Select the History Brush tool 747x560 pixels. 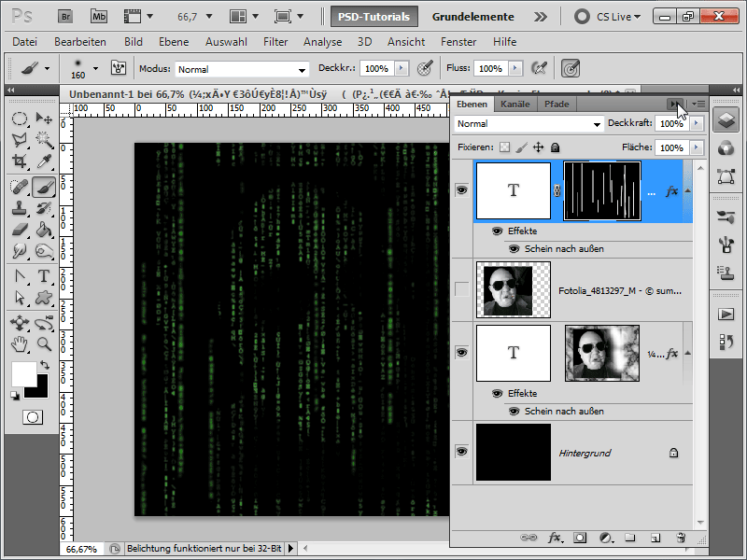[44, 208]
